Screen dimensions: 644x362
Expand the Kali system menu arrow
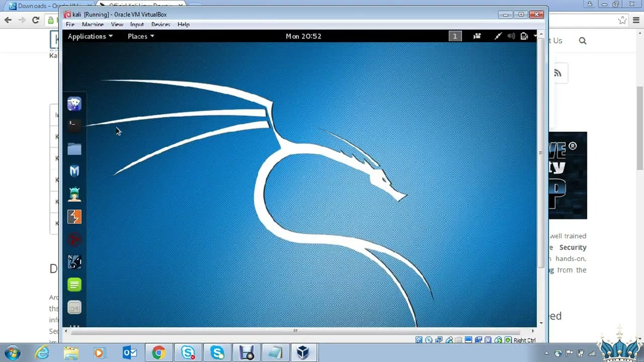pyautogui.click(x=535, y=36)
